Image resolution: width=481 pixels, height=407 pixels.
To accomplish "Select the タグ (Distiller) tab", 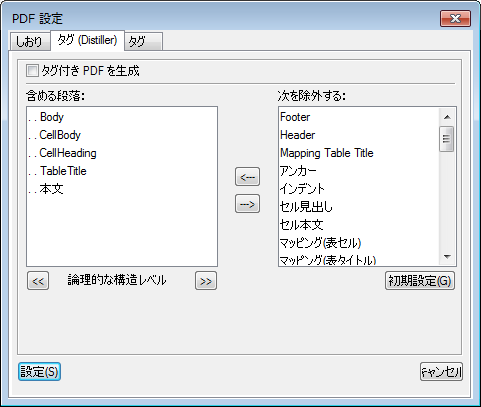I will [x=87, y=40].
